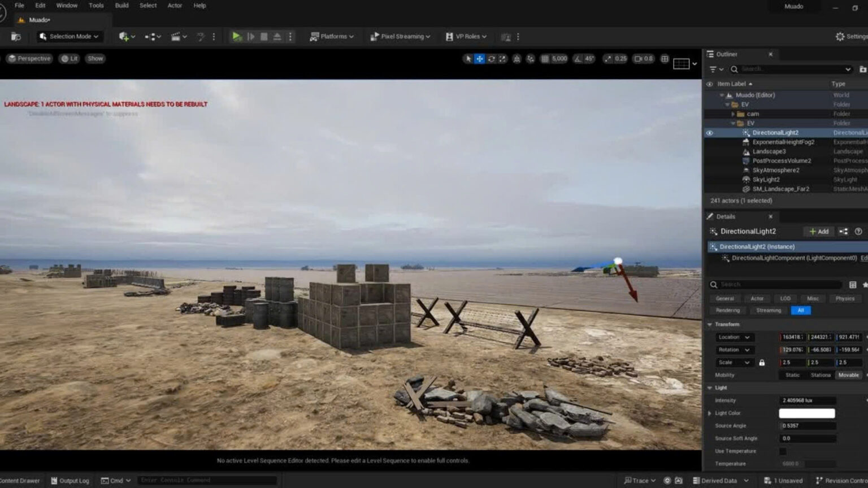Open the VP Roles dropdown
This screenshot has height=488, width=868.
466,37
